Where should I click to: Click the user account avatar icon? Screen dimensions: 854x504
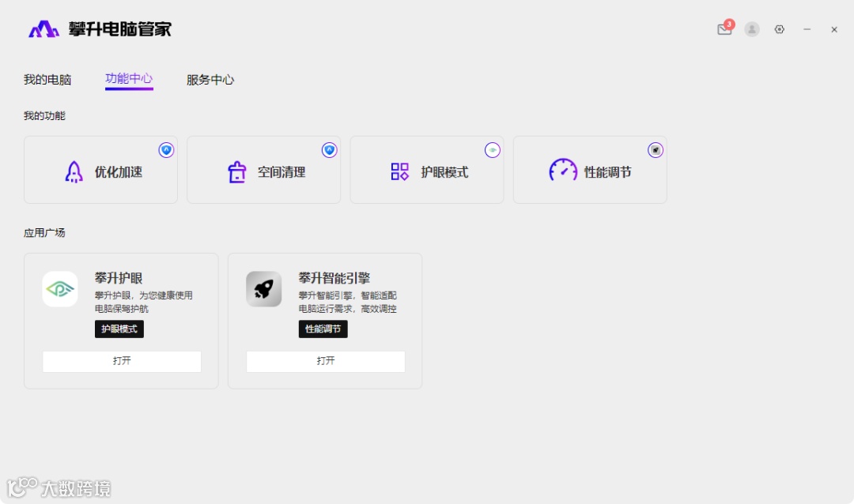pos(752,29)
